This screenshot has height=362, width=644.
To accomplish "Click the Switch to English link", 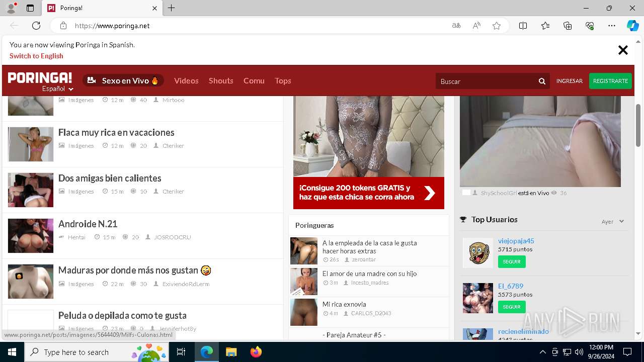I will [x=36, y=56].
